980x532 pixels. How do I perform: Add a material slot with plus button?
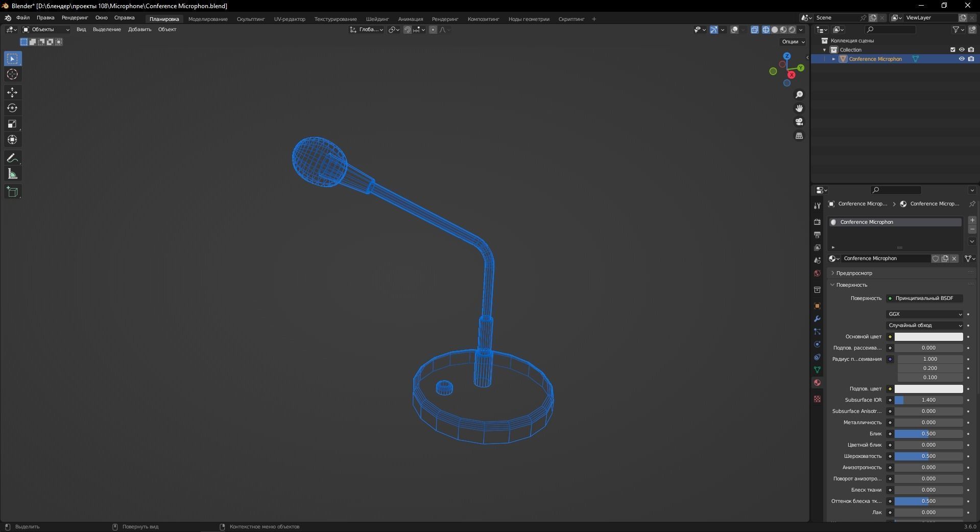coord(972,220)
